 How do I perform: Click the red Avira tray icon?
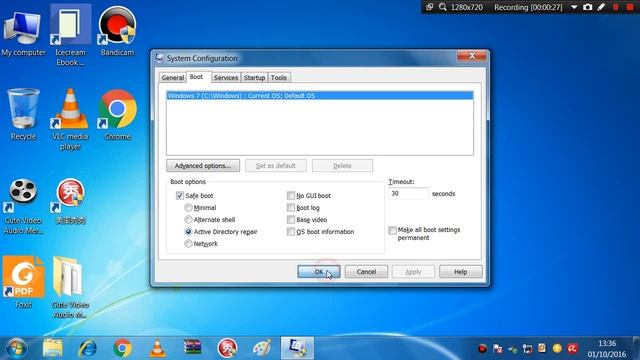[572, 349]
